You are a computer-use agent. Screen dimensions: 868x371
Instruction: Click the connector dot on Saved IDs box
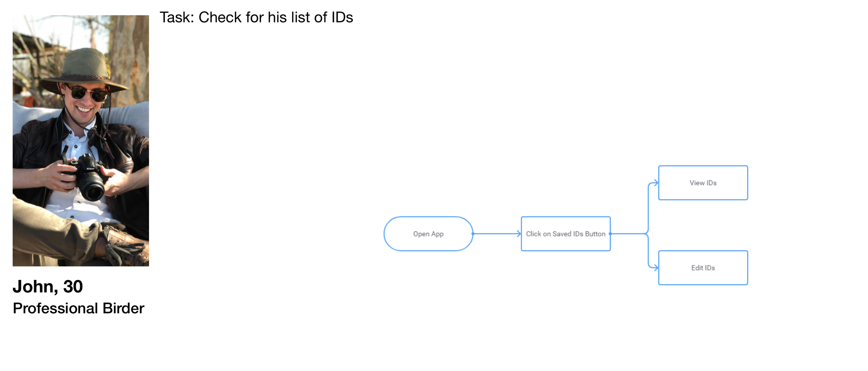pyautogui.click(x=610, y=234)
